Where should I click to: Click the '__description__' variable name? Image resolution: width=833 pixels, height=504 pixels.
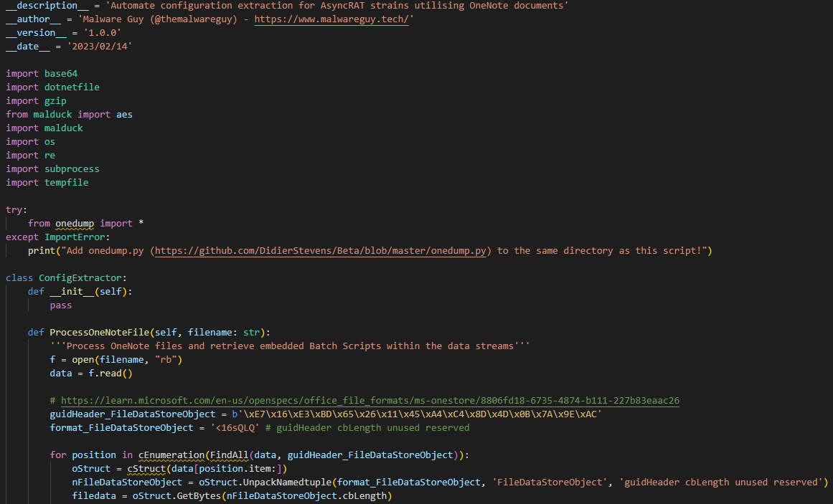(x=47, y=5)
